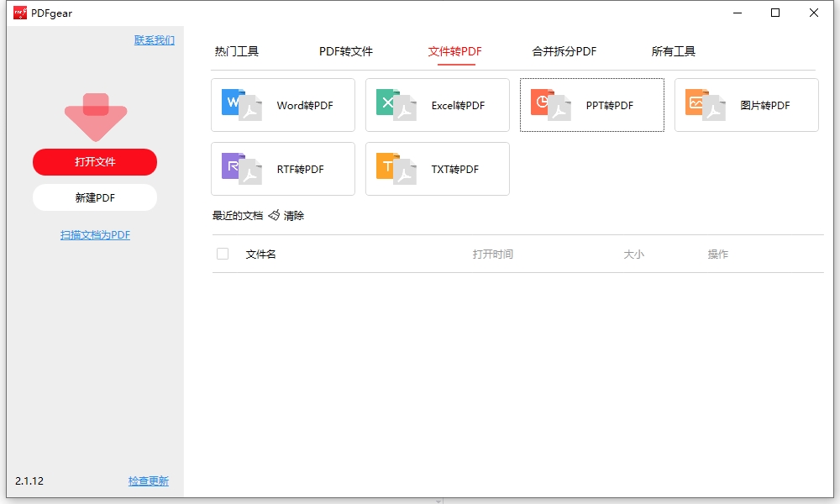Click the Excel转PDF label text
Screen dimensions: 840x504
[x=458, y=106]
